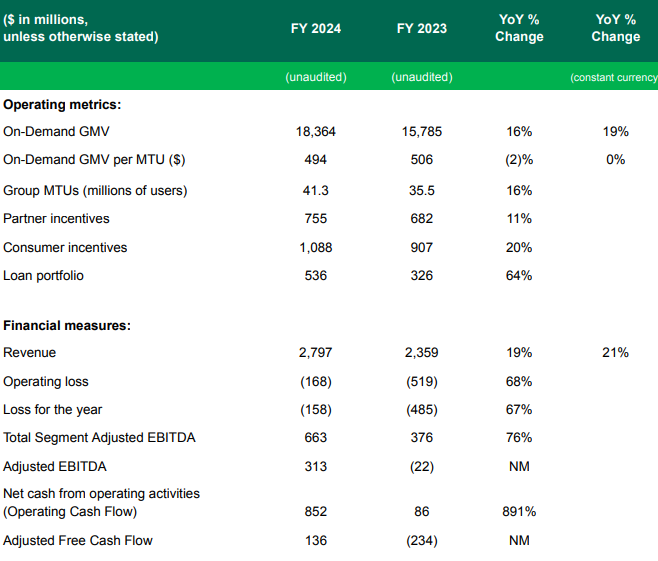Click the On-Demand GMV FY 2023 value 15,785

[x=421, y=131]
